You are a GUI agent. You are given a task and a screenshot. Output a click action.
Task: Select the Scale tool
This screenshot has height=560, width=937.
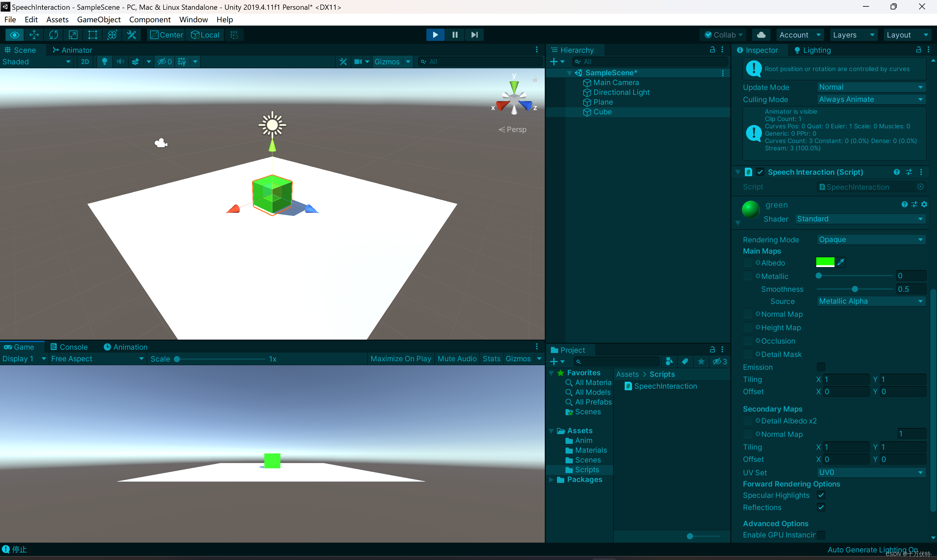tap(73, 35)
